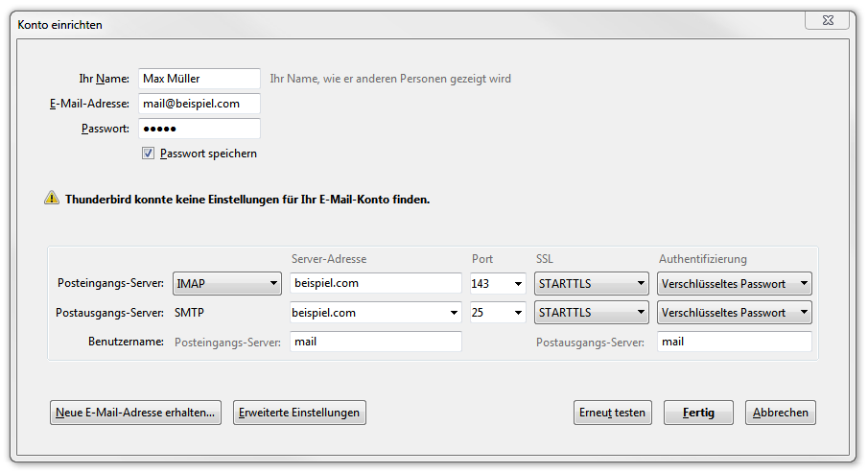Close the Konto einrichten dialog window
868x473 pixels.
(x=827, y=21)
